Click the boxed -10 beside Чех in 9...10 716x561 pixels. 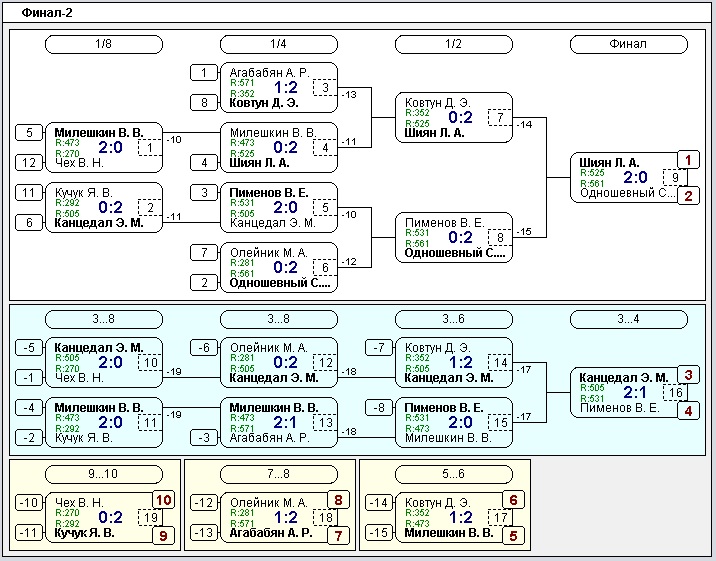click(29, 503)
